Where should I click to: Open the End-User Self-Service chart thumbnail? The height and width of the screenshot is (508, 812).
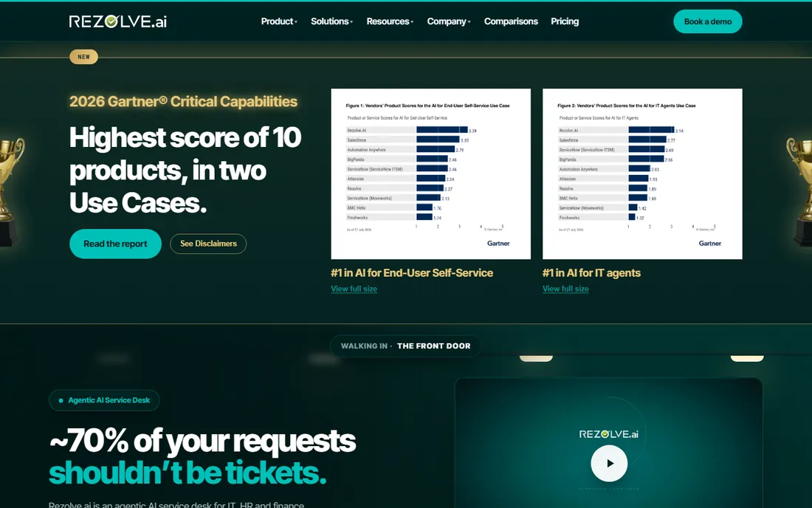431,174
